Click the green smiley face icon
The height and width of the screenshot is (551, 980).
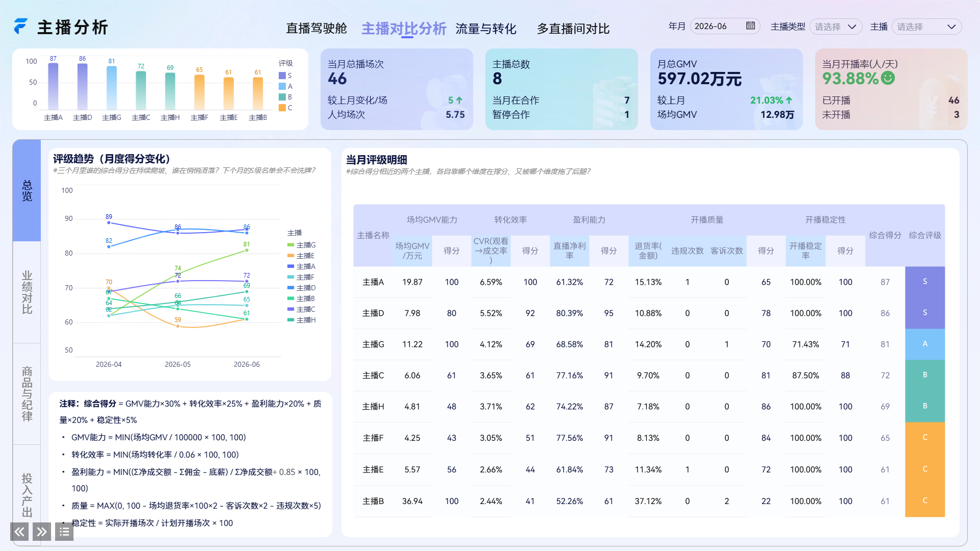point(888,78)
